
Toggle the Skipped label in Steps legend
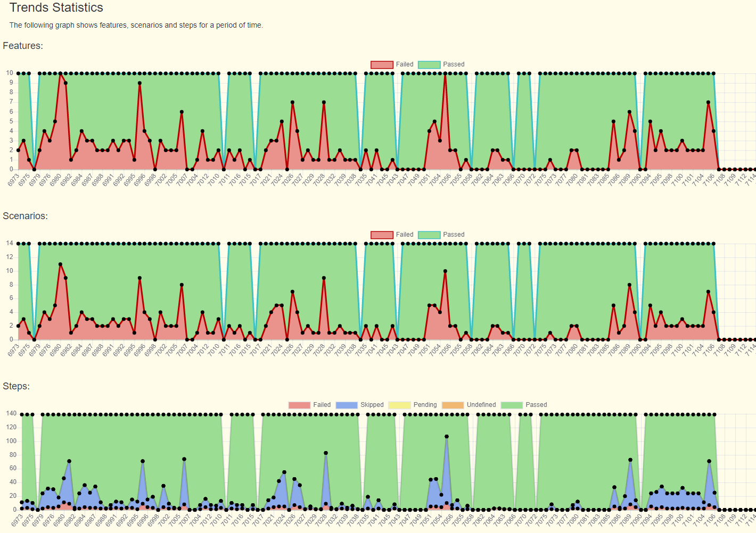[372, 405]
